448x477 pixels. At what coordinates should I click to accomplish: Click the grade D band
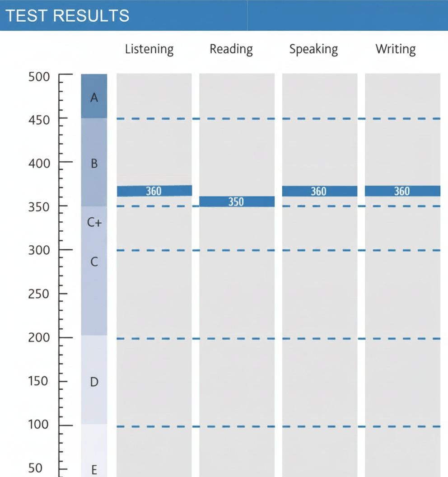94,382
